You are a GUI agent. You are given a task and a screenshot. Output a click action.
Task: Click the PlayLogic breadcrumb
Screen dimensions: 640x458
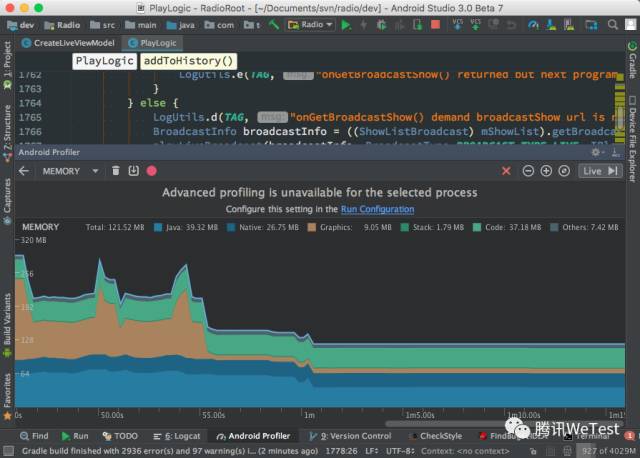104,61
